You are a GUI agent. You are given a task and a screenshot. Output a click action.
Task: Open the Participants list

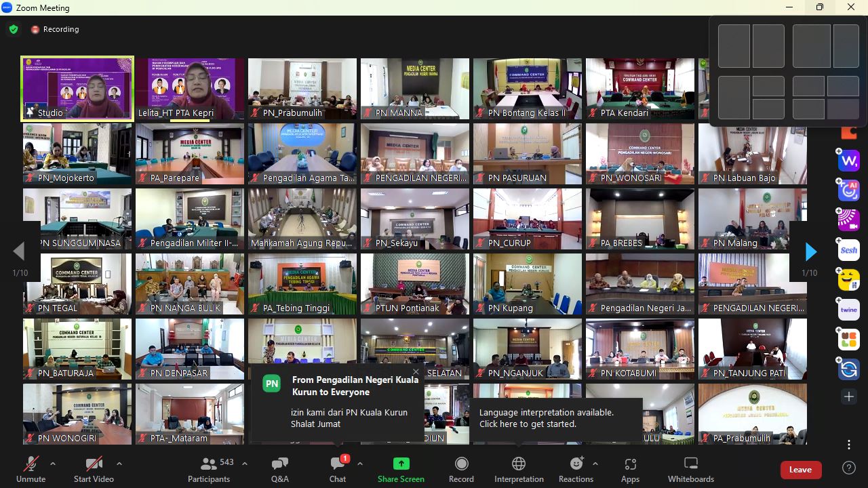tap(209, 470)
